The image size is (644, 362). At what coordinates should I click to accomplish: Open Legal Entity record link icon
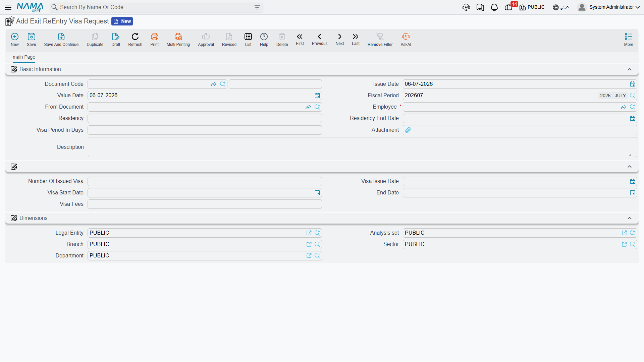[309, 233]
